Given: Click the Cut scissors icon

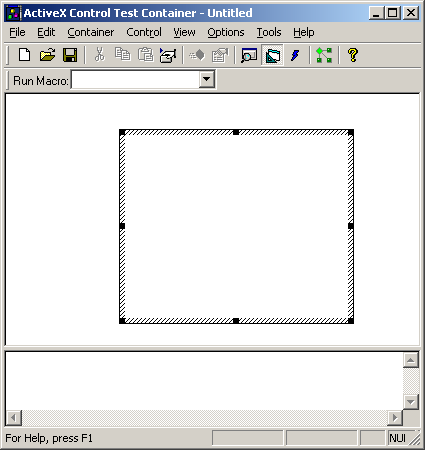Looking at the screenshot, I should click(x=99, y=55).
